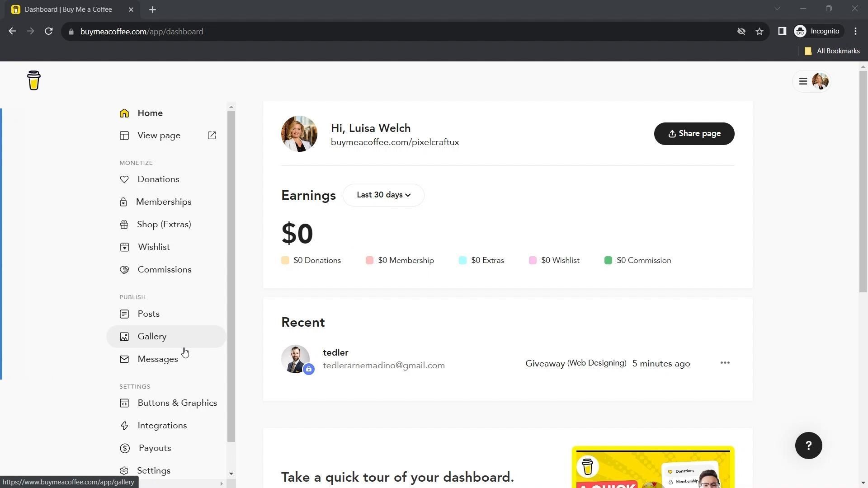868x488 pixels.
Task: Click the Integrations lightning bolt icon
Action: (x=124, y=426)
